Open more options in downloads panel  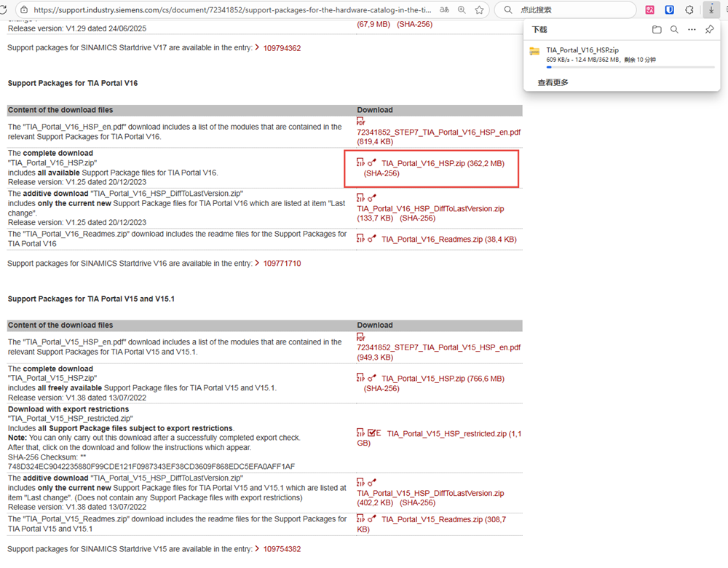692,30
